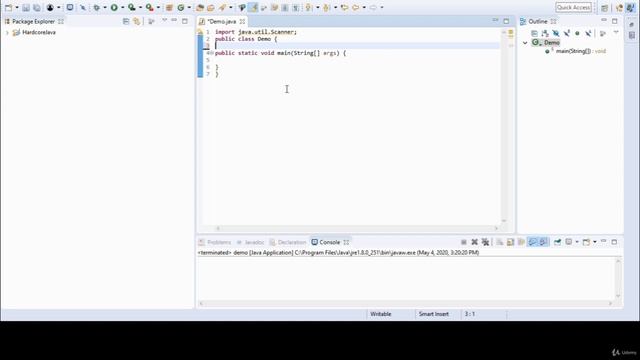
Task: Toggle Hide Static Members in Outline
Action: pos(567,33)
